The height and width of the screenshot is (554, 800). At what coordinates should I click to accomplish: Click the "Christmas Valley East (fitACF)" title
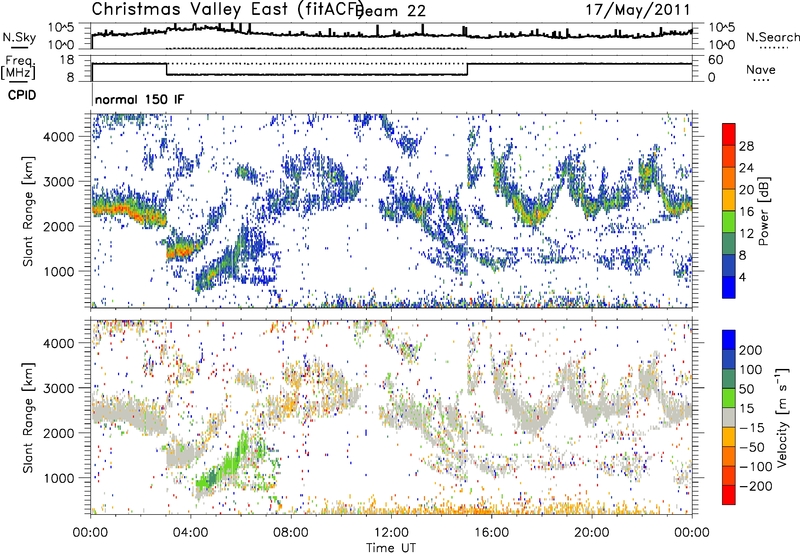pos(228,9)
